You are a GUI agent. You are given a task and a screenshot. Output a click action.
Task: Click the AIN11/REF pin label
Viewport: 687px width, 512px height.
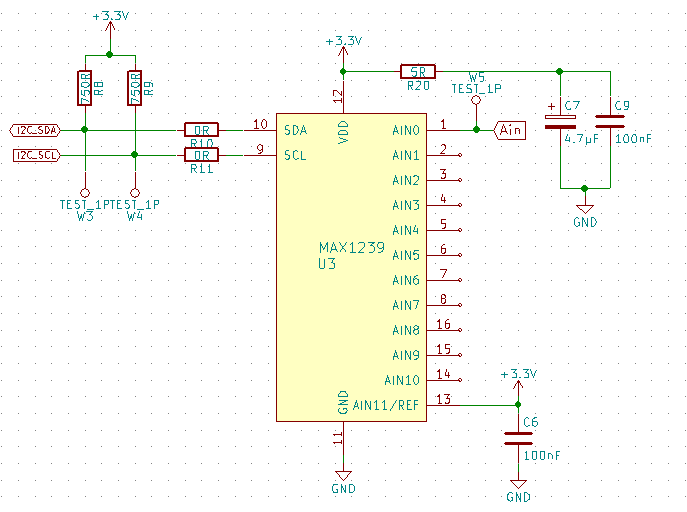(386, 405)
